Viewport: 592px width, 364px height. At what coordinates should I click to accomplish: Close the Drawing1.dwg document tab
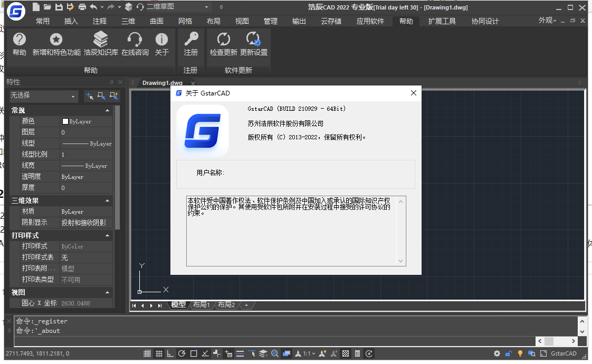pos(193,83)
